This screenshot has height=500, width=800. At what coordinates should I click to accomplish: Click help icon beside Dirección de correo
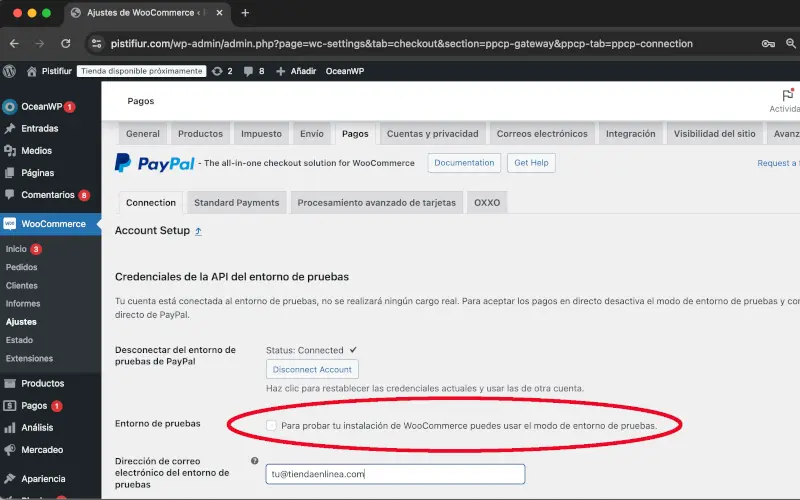click(255, 461)
